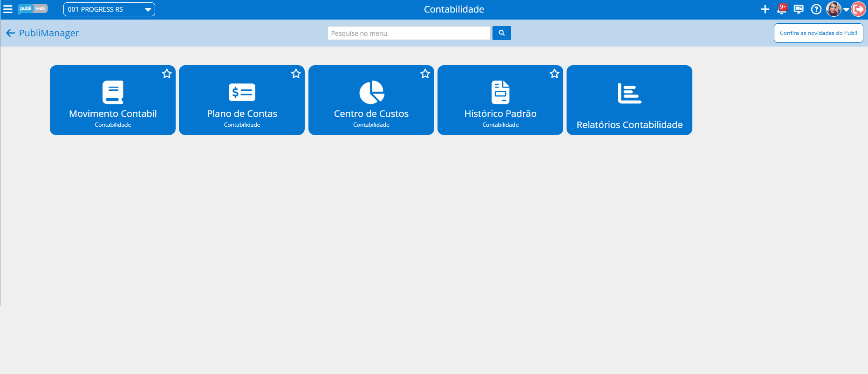Toggle favorite star on Centro de Custos

[x=425, y=74]
